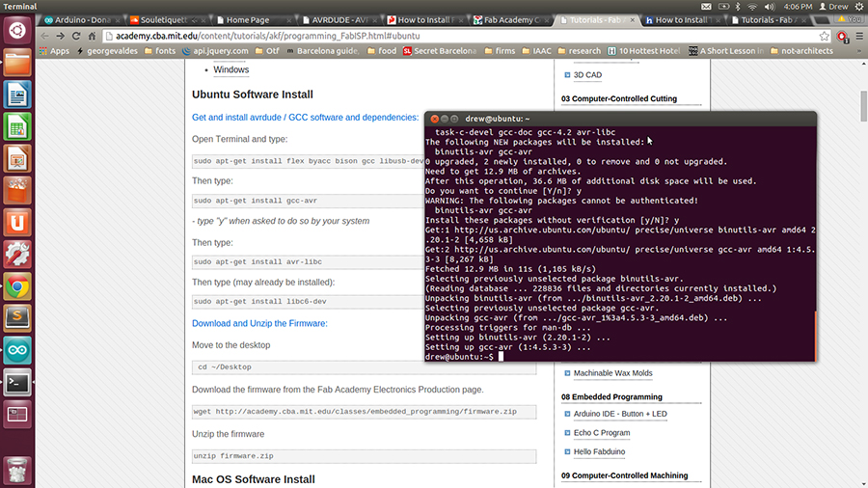The height and width of the screenshot is (488, 868).
Task: Follow the Windows link in list
Action: pos(231,69)
